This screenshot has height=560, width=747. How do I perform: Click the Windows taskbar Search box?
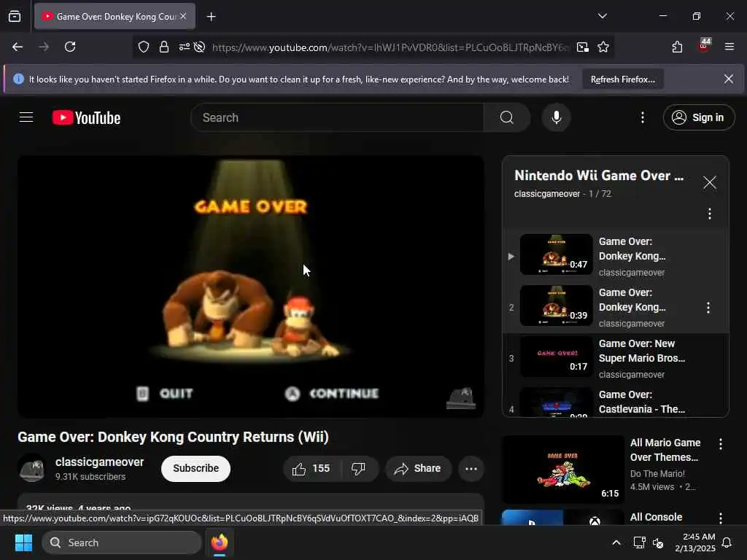(122, 542)
